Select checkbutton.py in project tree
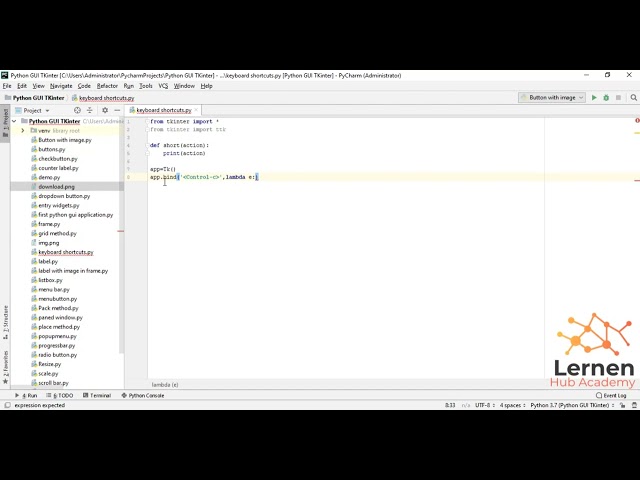 point(58,159)
